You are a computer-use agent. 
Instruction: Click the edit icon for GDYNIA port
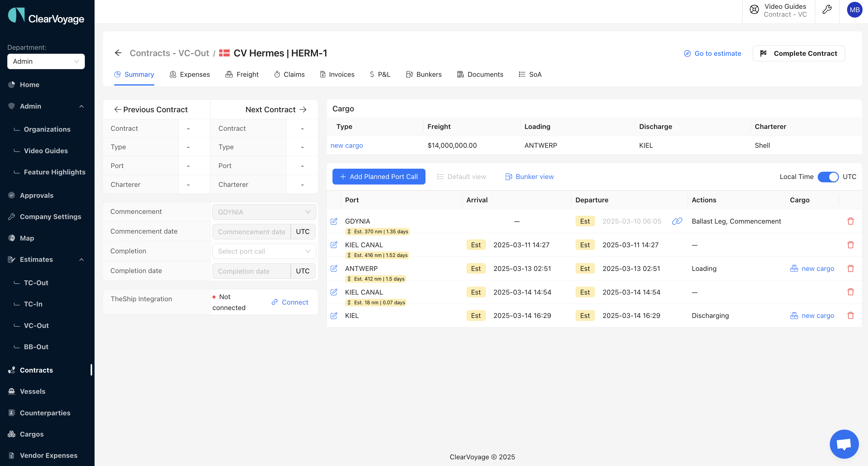click(x=334, y=221)
